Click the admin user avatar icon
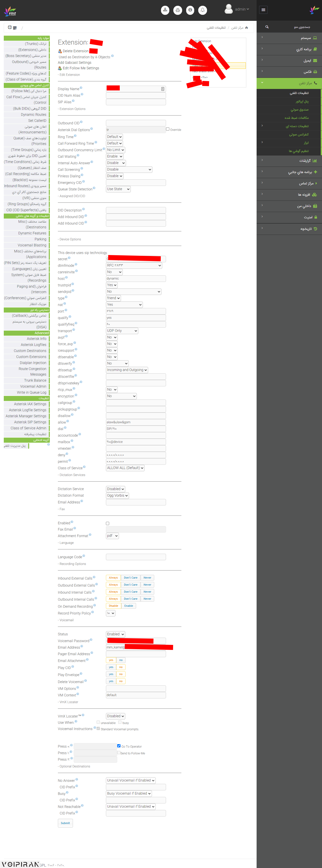 tap(228, 9)
